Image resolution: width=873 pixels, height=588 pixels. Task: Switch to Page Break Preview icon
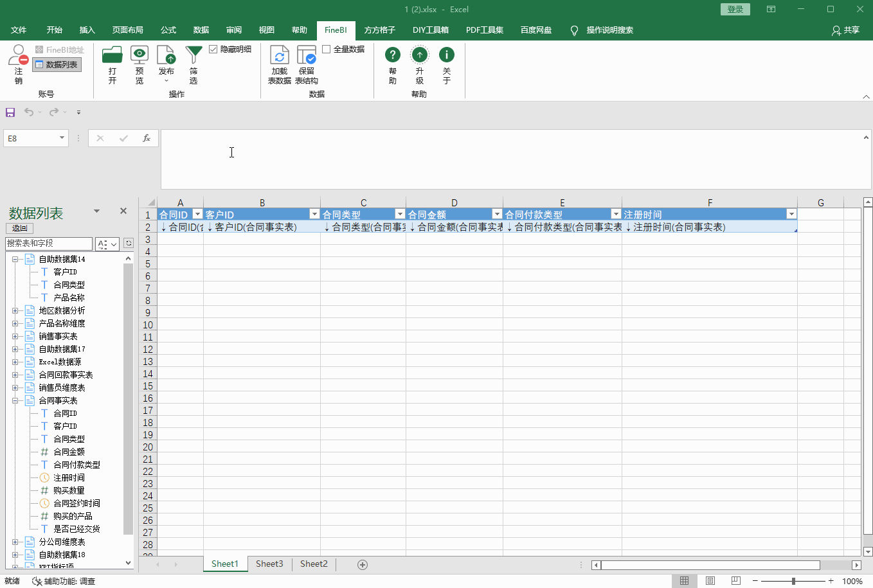click(736, 581)
